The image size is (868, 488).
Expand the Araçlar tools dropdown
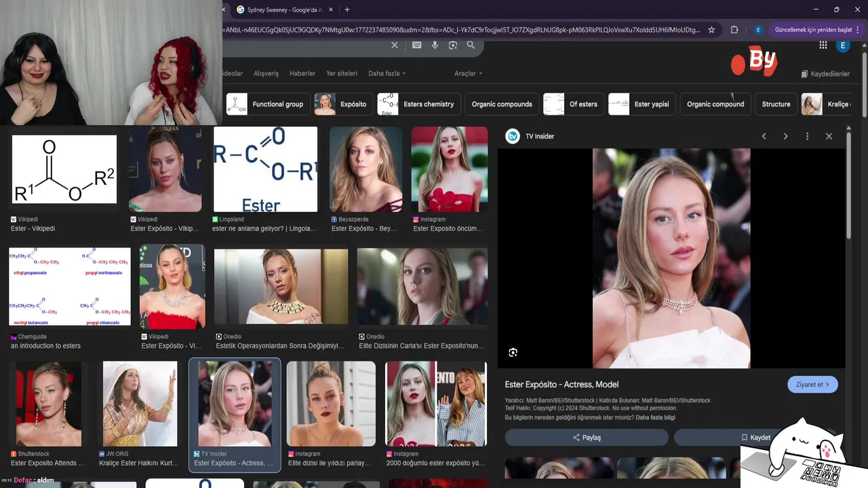468,73
